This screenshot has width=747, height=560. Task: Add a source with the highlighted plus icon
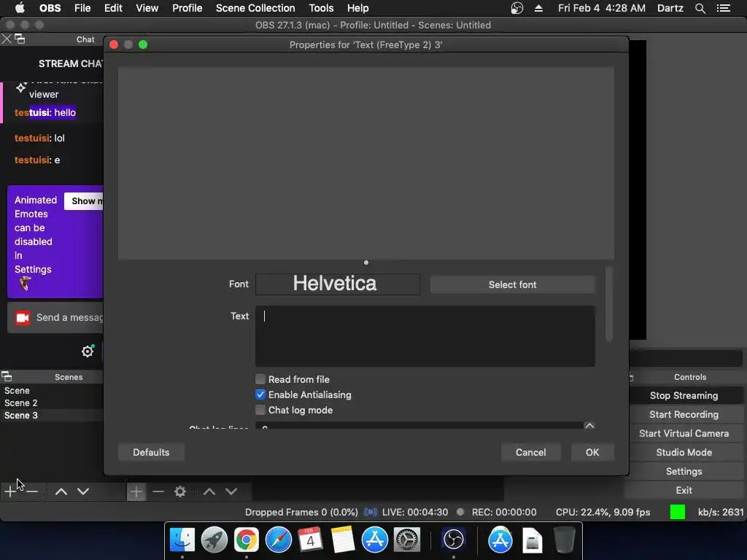click(x=136, y=491)
